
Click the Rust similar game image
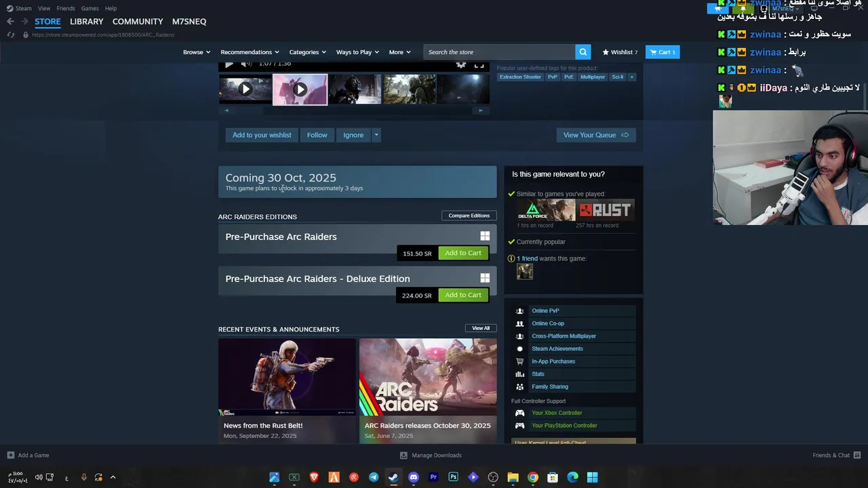click(606, 210)
